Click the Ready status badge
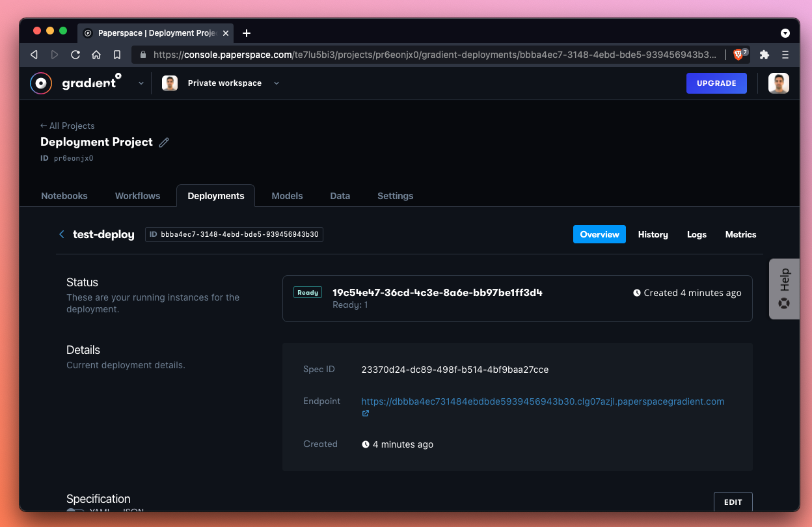This screenshot has height=527, width=812. pyautogui.click(x=308, y=293)
